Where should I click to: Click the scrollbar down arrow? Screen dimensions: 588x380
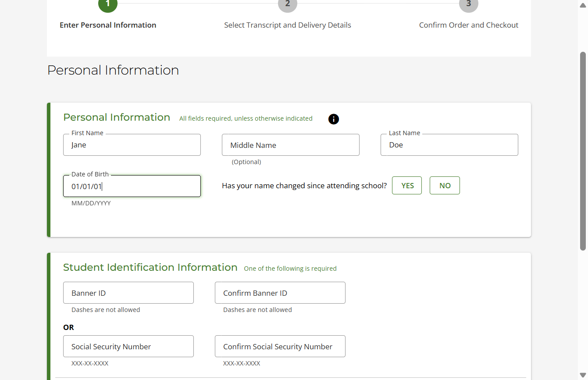[x=583, y=375]
